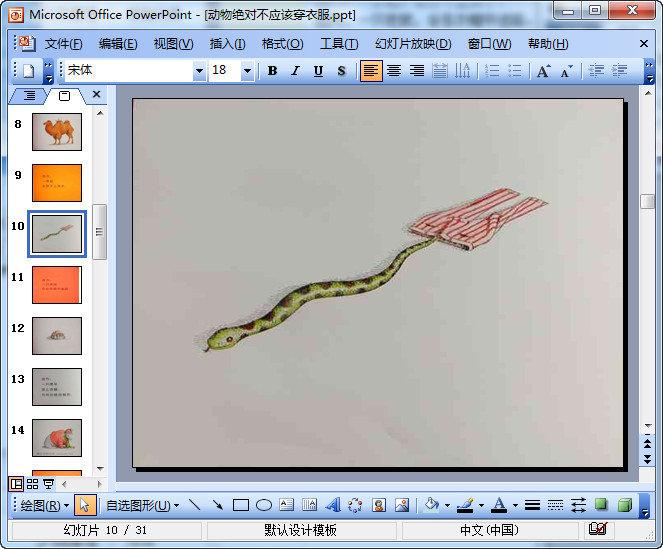Screen dimensions: 663x549
Task: Toggle Bold formatting
Action: [x=272, y=71]
